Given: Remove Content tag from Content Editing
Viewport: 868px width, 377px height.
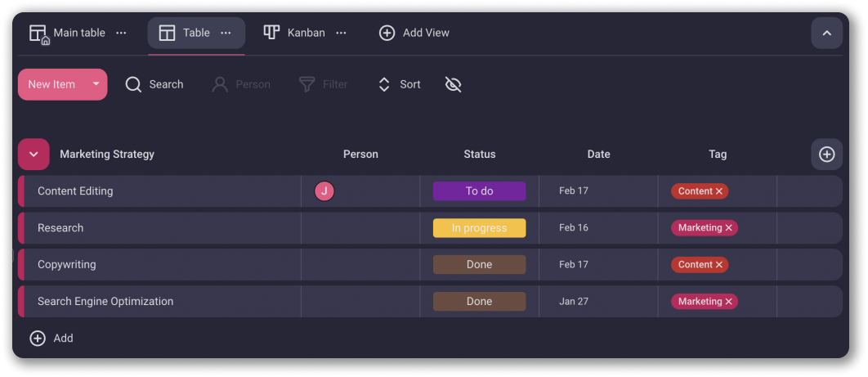Looking at the screenshot, I should coord(719,191).
